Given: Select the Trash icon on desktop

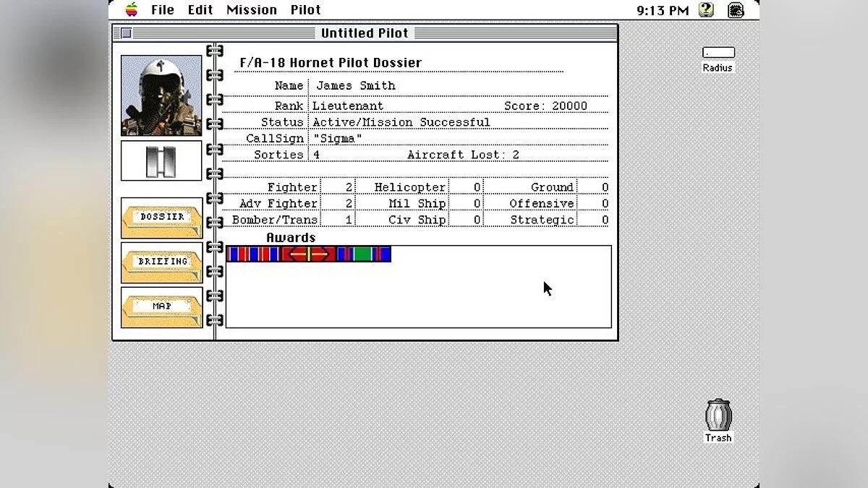Looking at the screenshot, I should point(718,421).
